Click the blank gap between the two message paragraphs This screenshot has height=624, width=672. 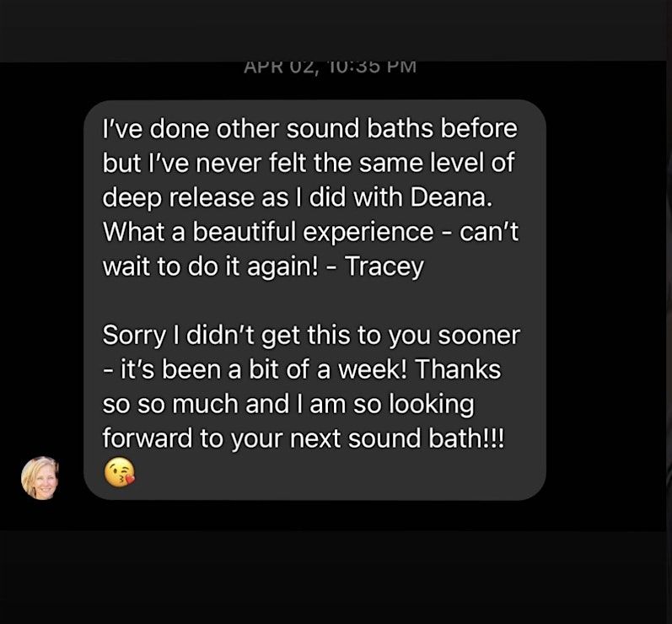pos(312,299)
